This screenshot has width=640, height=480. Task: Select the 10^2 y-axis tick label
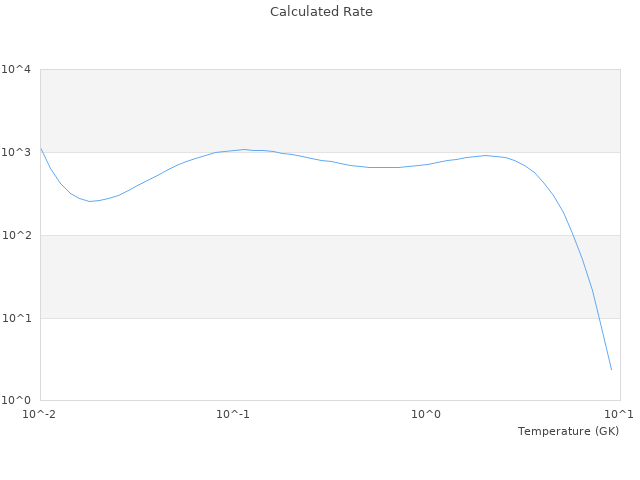click(x=16, y=236)
